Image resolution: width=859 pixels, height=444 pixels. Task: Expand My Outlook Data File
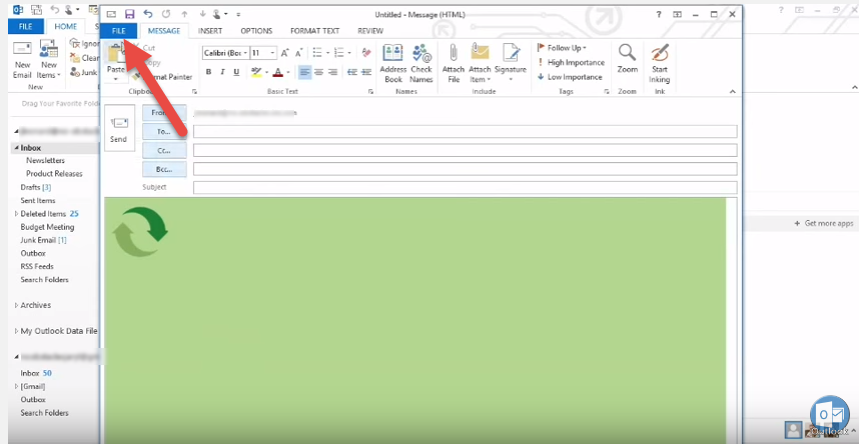click(16, 331)
